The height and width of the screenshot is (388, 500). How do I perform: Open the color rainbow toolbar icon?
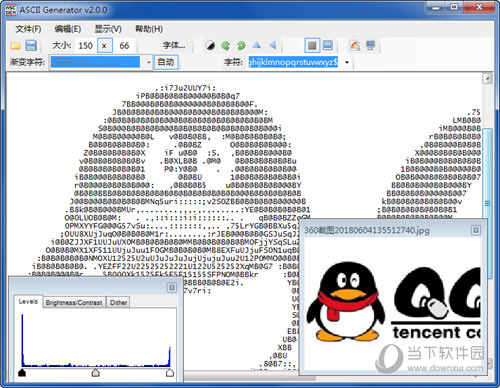click(x=355, y=46)
